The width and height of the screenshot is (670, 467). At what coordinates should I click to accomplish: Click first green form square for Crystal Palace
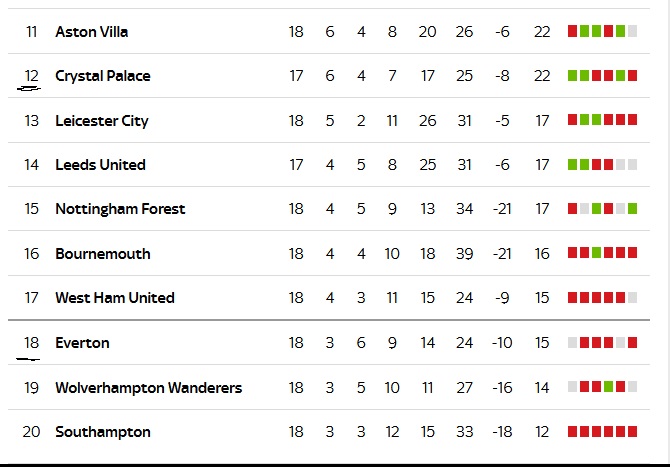click(x=573, y=76)
